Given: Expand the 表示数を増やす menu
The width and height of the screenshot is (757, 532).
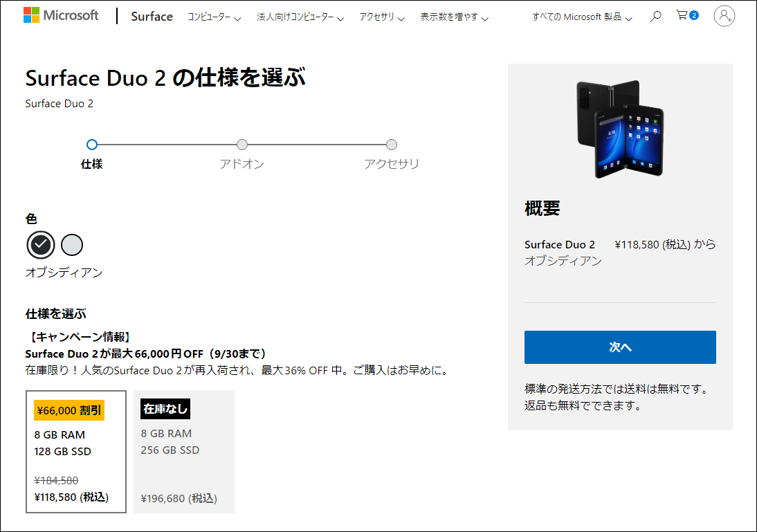Looking at the screenshot, I should click(x=455, y=17).
